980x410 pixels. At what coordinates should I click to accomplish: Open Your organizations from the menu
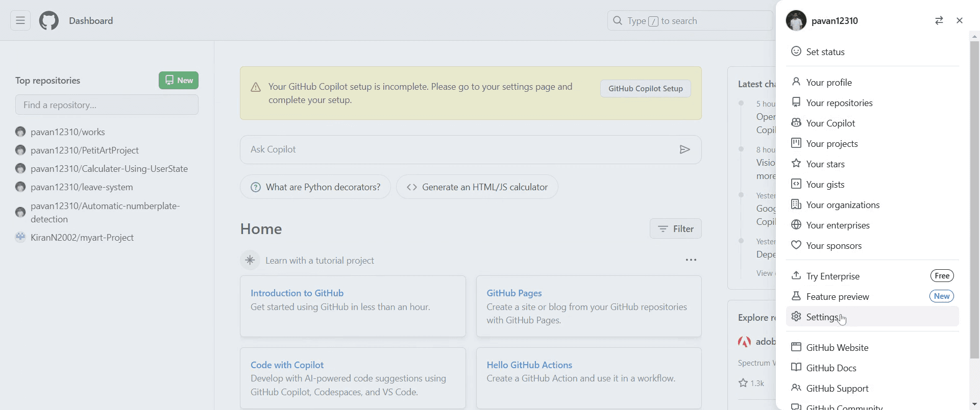[x=843, y=204]
